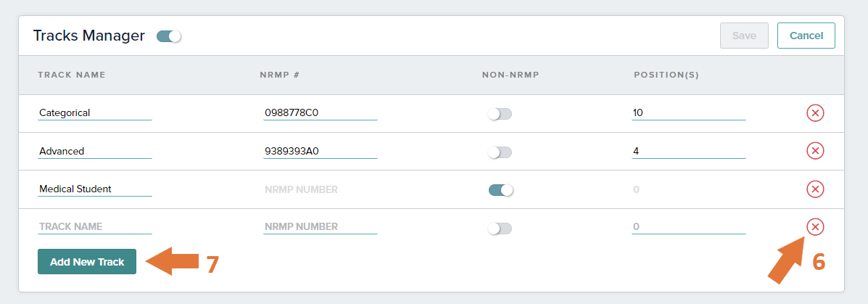This screenshot has height=304, width=868.
Task: Change Categorical positions value of 10
Action: point(689,113)
